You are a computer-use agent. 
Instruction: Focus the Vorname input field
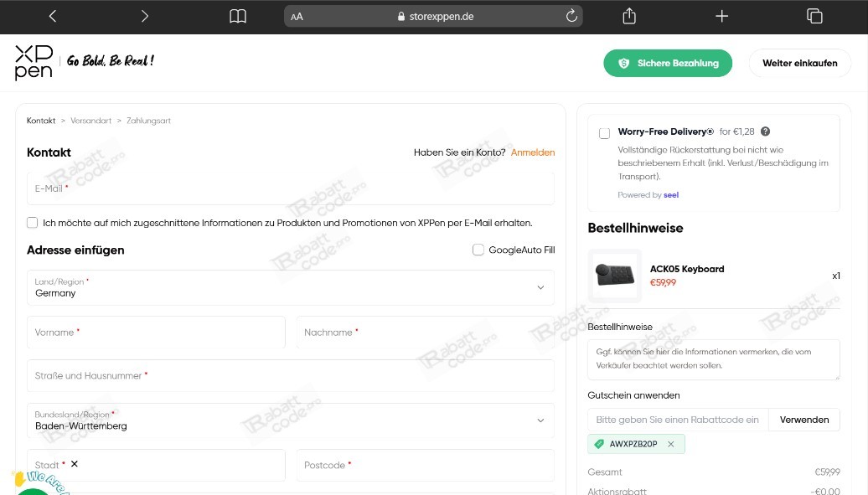coord(156,333)
